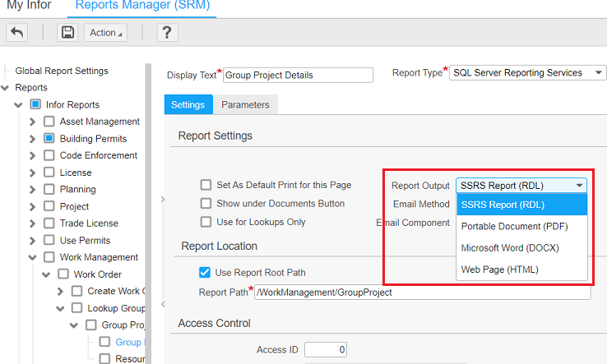Collapse the Work Management tree node

tap(33, 258)
